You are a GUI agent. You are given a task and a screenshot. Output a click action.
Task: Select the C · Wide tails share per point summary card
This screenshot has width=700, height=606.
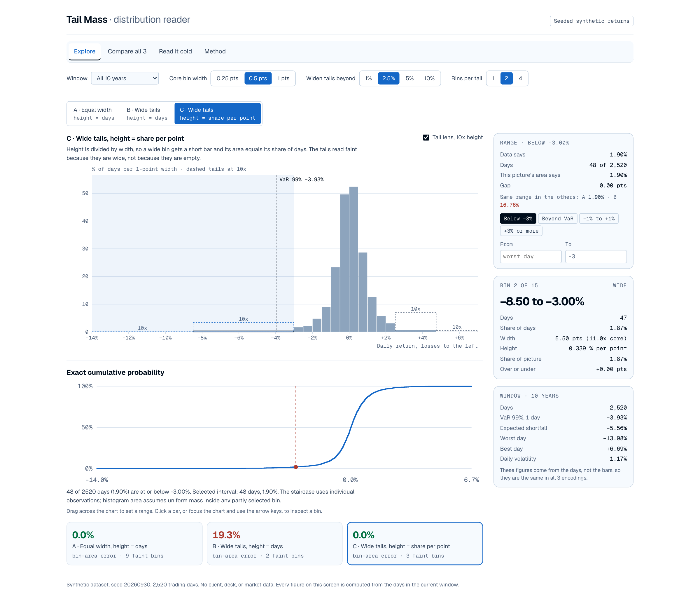click(415, 544)
